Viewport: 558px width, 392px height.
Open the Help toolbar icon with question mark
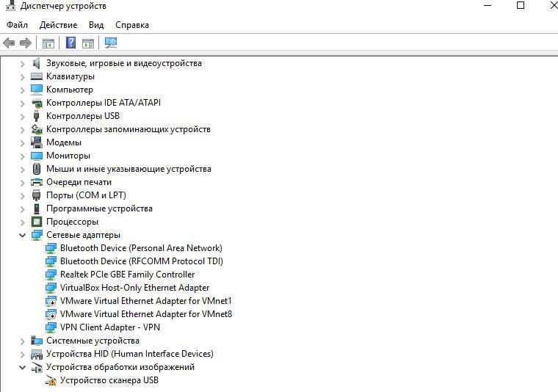point(70,43)
